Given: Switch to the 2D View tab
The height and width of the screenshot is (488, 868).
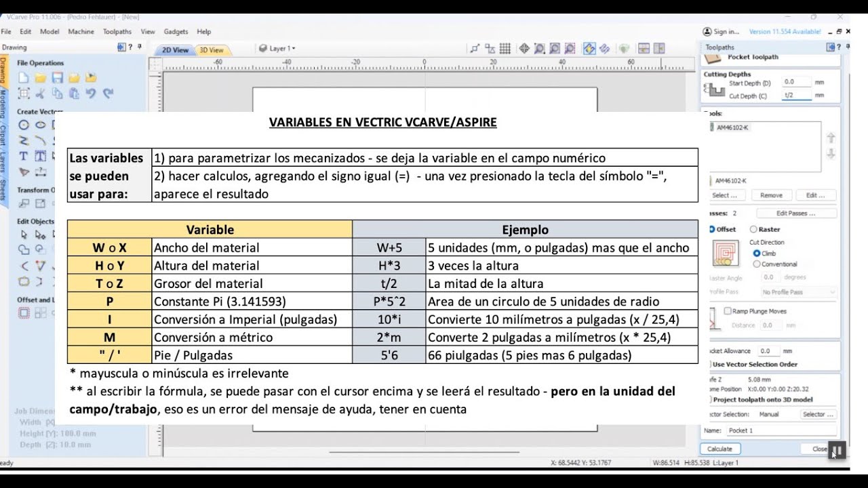Looking at the screenshot, I should pyautogui.click(x=175, y=50).
